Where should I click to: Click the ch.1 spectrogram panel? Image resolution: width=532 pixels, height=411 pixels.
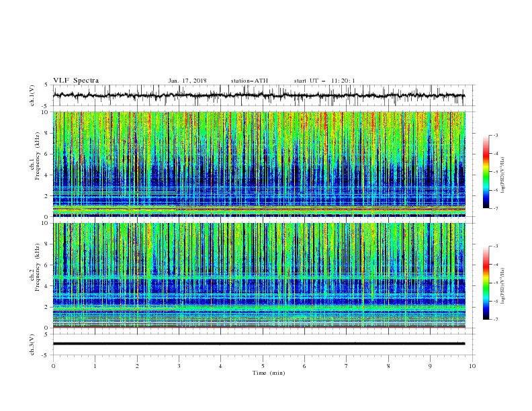coord(259,164)
